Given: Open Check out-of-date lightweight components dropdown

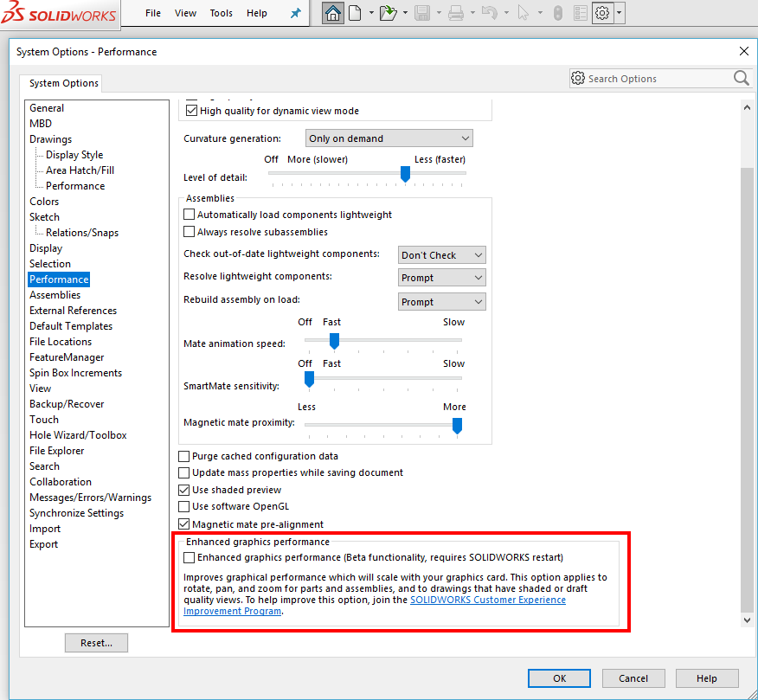Looking at the screenshot, I should (x=442, y=254).
